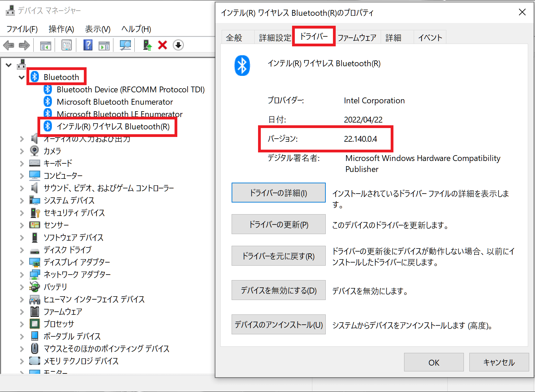Expand the カメラ category
Viewport: 535px width, 392px height.
pyautogui.click(x=22, y=151)
